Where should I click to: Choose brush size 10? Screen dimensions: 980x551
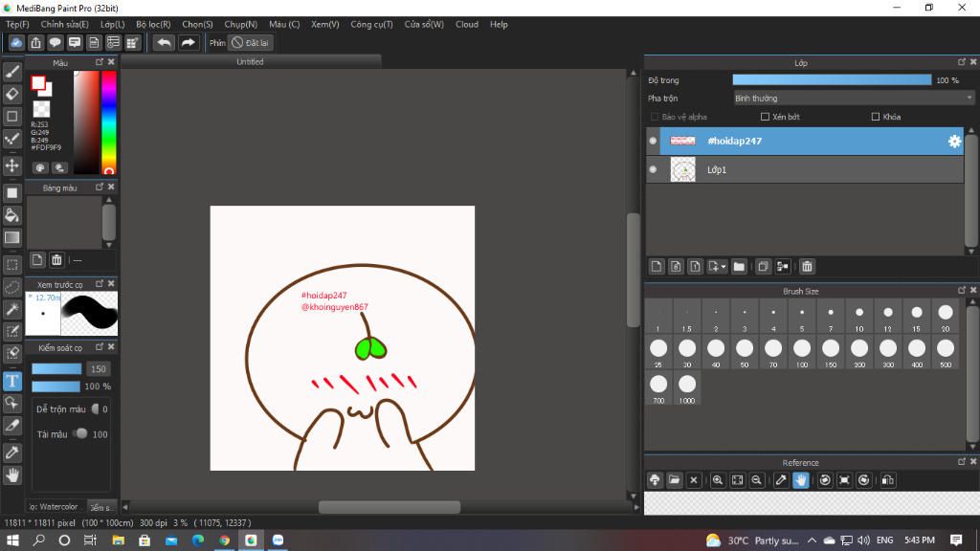pyautogui.click(x=859, y=318)
